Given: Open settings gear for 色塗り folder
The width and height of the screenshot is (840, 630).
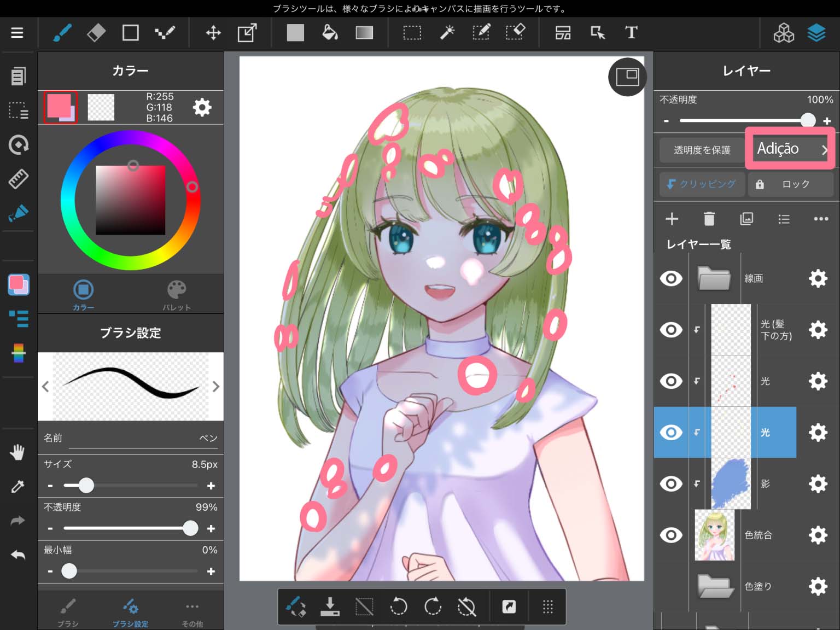Looking at the screenshot, I should [818, 586].
